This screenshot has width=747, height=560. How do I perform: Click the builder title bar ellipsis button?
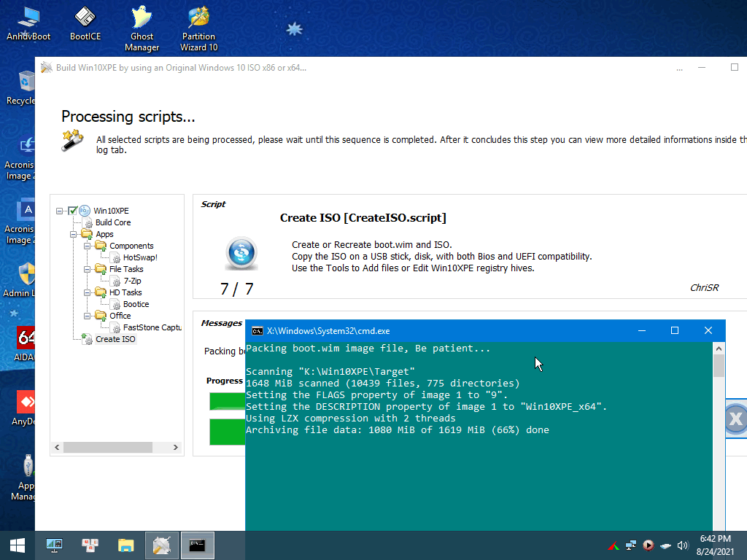coord(679,69)
